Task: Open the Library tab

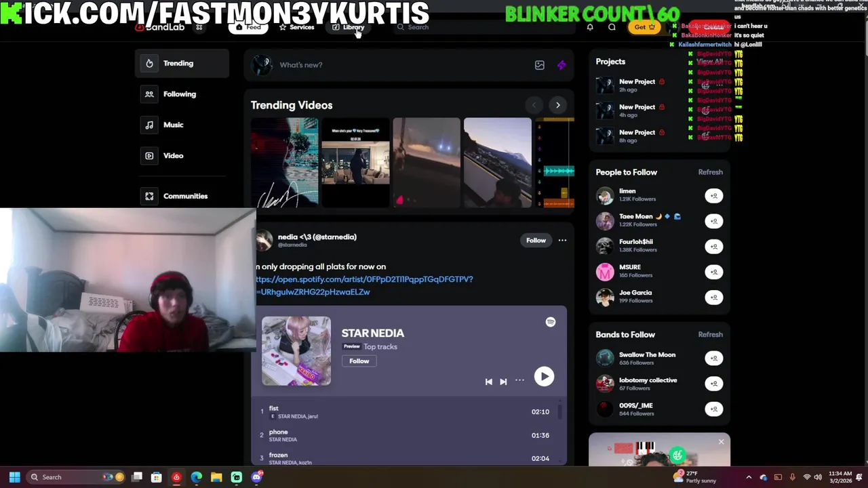Action: click(349, 27)
